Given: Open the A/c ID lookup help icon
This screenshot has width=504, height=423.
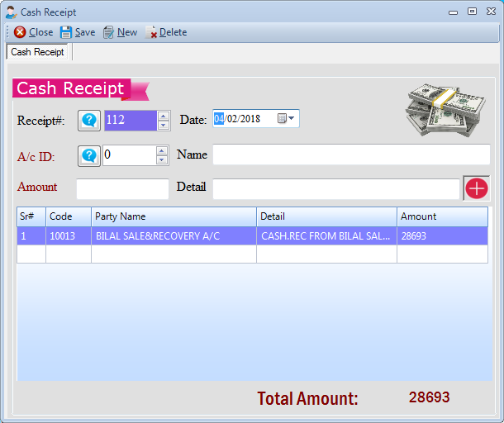Looking at the screenshot, I should tap(89, 155).
